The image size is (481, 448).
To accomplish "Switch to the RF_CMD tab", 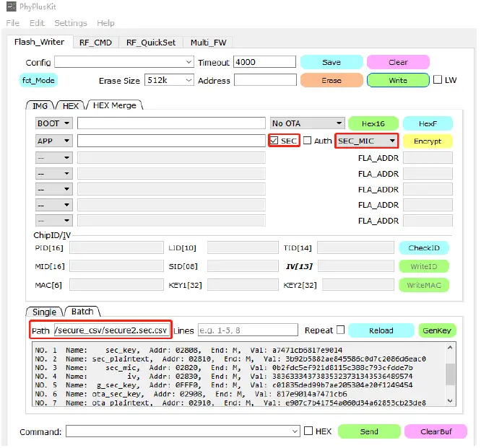I will tap(95, 43).
